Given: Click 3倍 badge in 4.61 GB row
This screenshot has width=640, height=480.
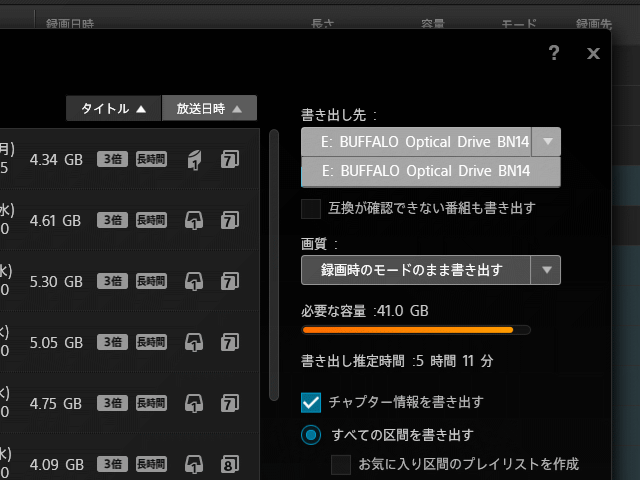Looking at the screenshot, I should click(112, 220).
